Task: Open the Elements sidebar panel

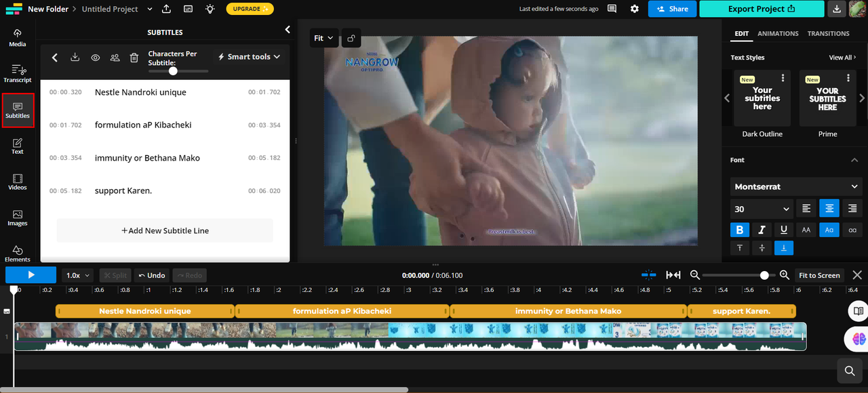Action: pyautogui.click(x=18, y=253)
